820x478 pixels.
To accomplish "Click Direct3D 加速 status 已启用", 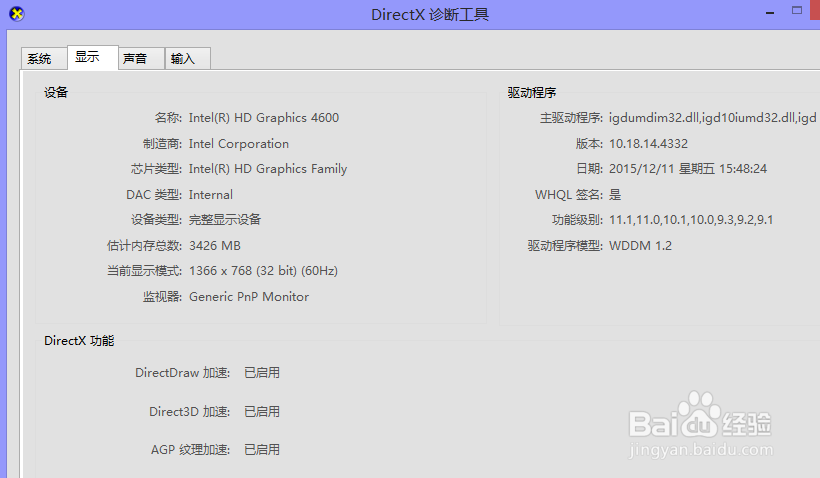I will (x=262, y=412).
